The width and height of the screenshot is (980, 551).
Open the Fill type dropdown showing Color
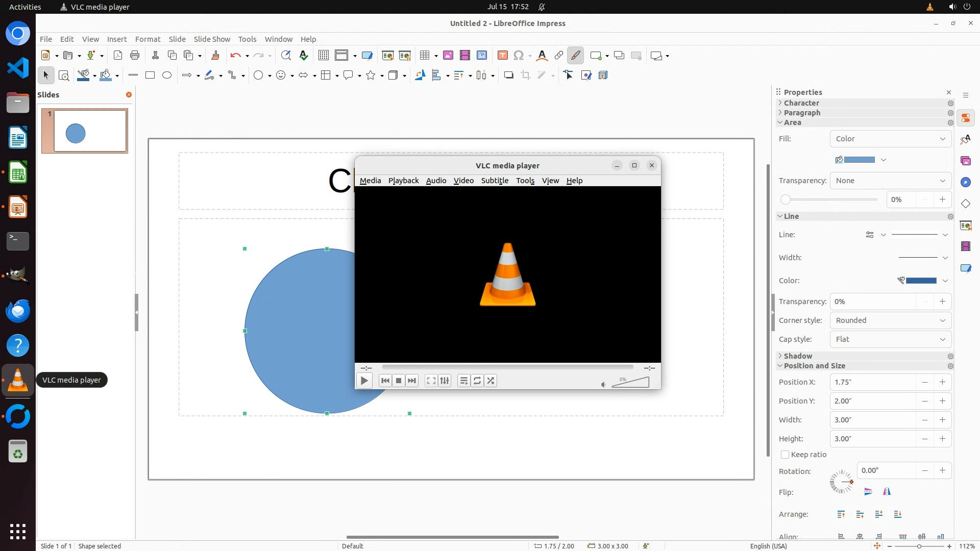click(890, 139)
